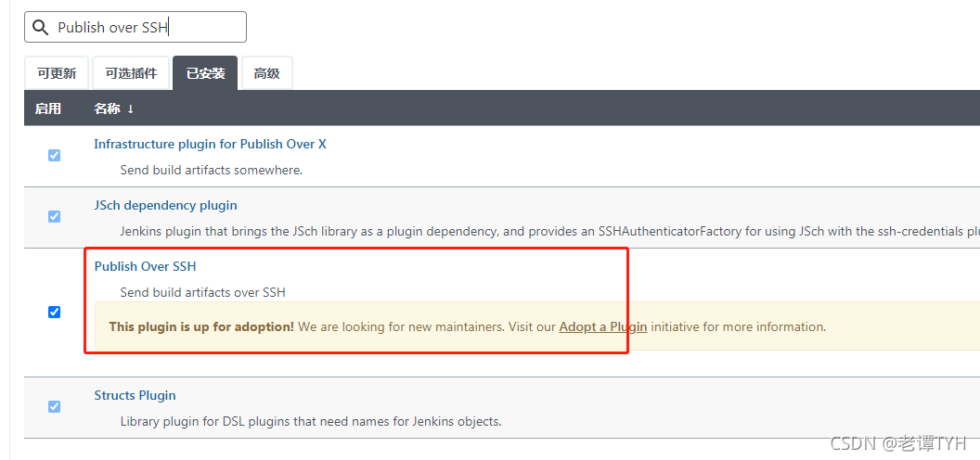The width and height of the screenshot is (980, 460).
Task: Click the search magnifier icon
Action: click(40, 28)
